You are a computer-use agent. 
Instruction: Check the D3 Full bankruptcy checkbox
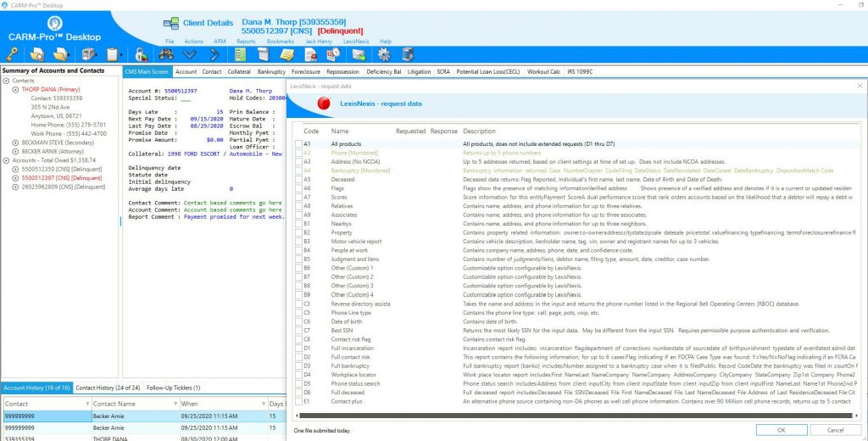click(x=299, y=366)
